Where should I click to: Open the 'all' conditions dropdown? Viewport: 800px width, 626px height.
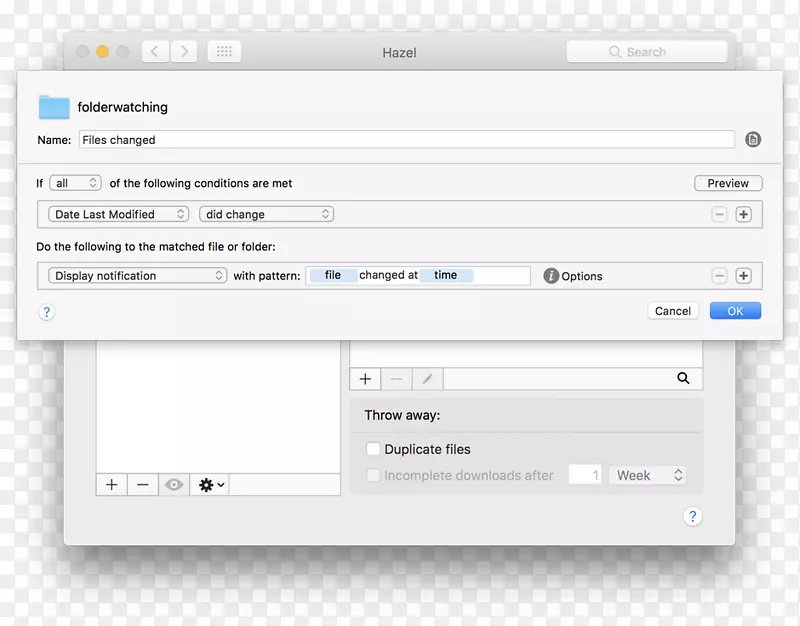coord(76,183)
